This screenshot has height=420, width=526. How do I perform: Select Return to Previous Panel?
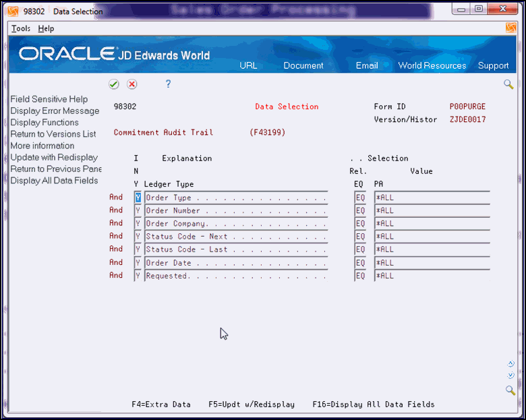coord(56,169)
